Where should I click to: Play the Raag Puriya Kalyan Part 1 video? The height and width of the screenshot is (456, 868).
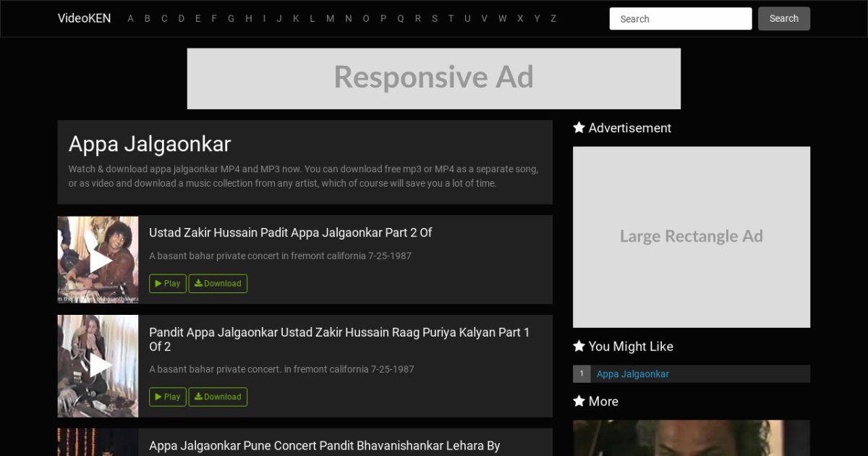point(168,397)
